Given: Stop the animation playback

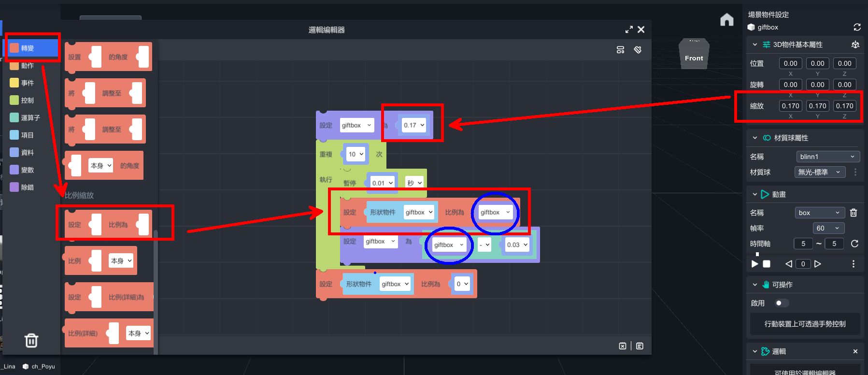Looking at the screenshot, I should coord(767,264).
